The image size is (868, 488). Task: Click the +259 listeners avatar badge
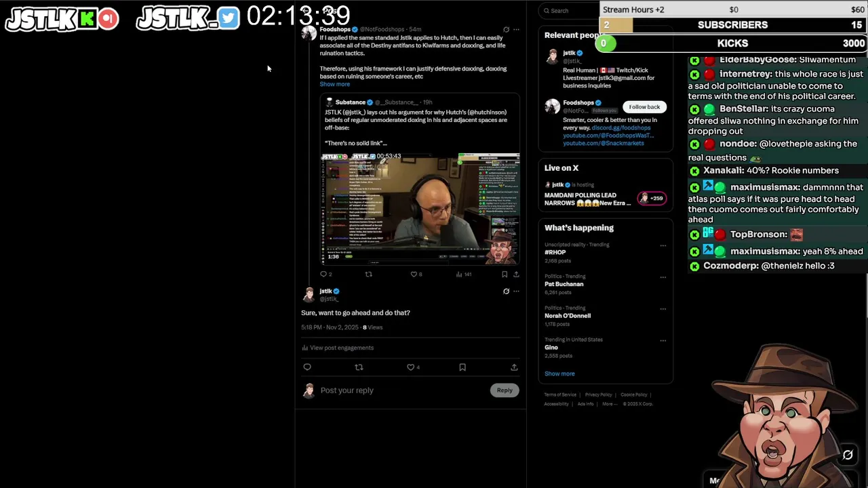652,198
